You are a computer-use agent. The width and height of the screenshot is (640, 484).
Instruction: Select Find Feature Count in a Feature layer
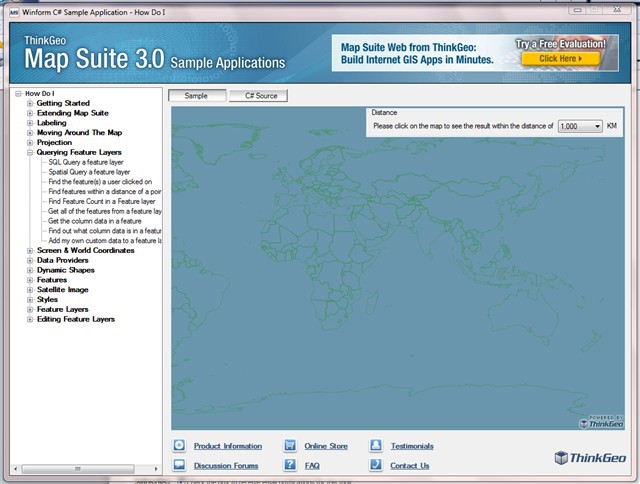102,201
